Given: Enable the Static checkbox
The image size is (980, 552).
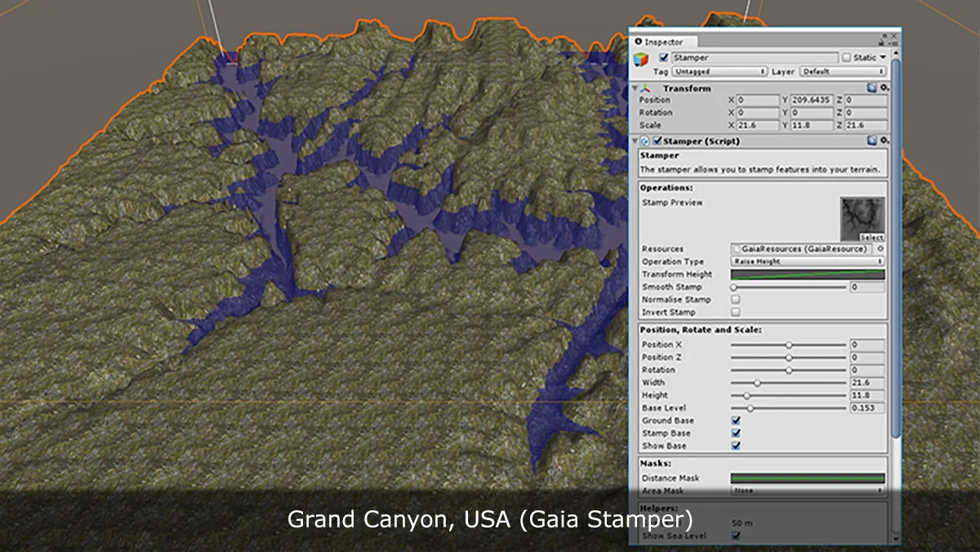Looking at the screenshot, I should point(846,58).
